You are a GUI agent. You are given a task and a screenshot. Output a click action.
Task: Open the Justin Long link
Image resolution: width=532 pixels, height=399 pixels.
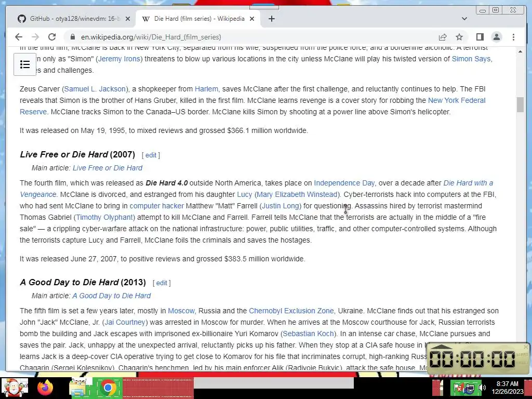280,206
